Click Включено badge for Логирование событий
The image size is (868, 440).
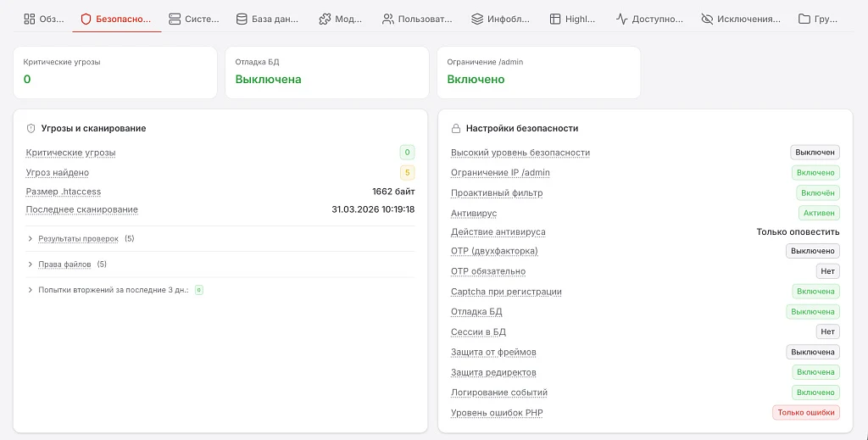pos(816,393)
